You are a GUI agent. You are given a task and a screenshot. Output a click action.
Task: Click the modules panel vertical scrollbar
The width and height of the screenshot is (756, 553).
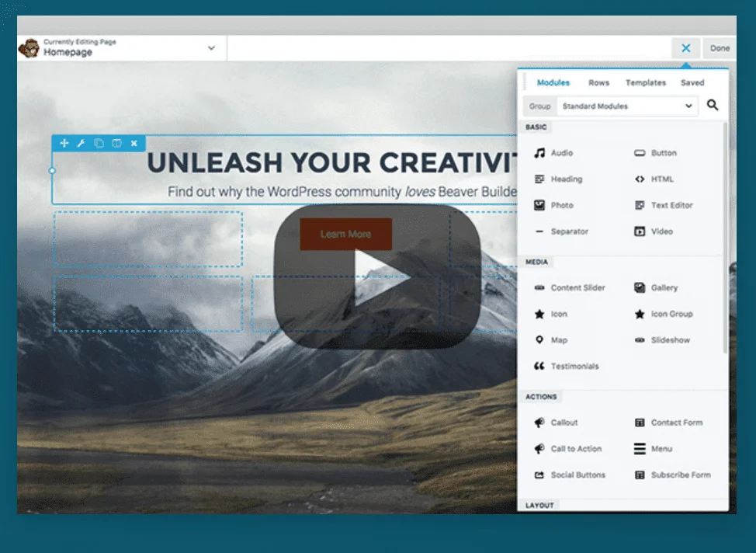(x=726, y=233)
